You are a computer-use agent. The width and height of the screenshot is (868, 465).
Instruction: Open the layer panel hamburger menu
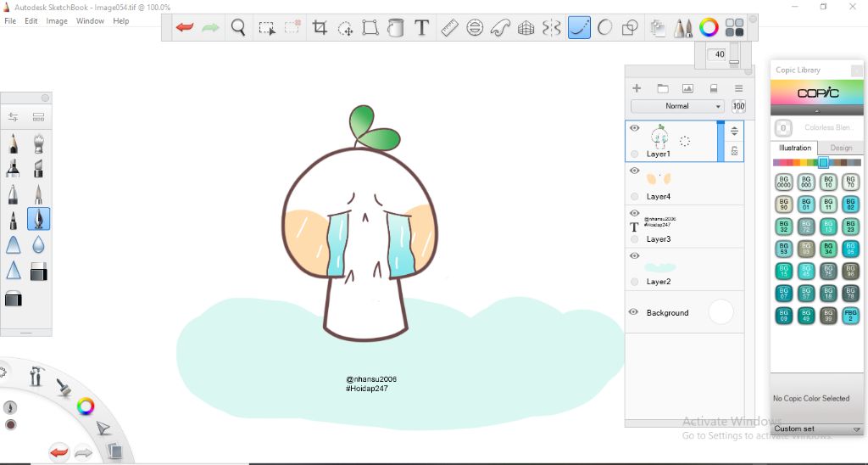coord(738,88)
